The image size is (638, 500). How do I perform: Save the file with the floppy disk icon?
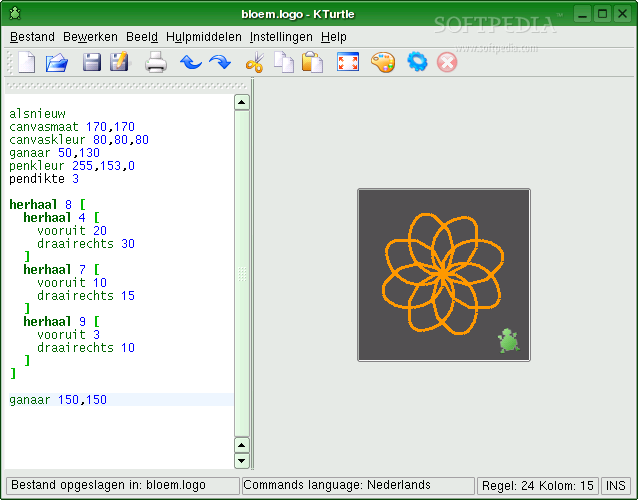click(x=92, y=62)
